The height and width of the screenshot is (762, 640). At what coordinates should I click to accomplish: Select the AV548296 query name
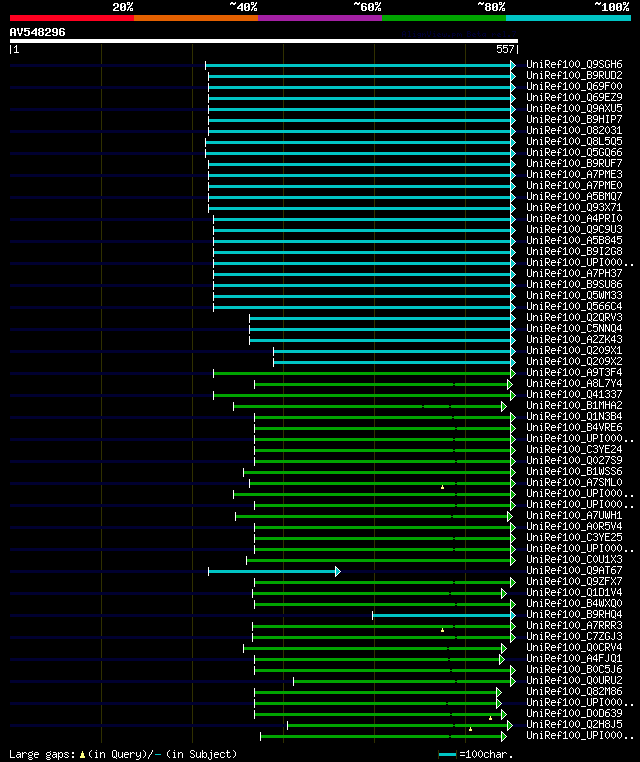pyautogui.click(x=37, y=32)
